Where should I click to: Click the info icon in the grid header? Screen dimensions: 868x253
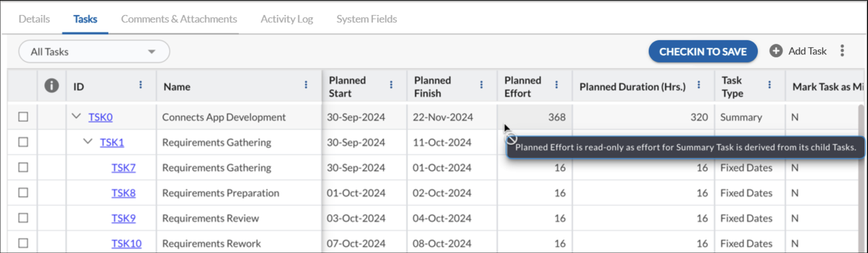tap(51, 85)
